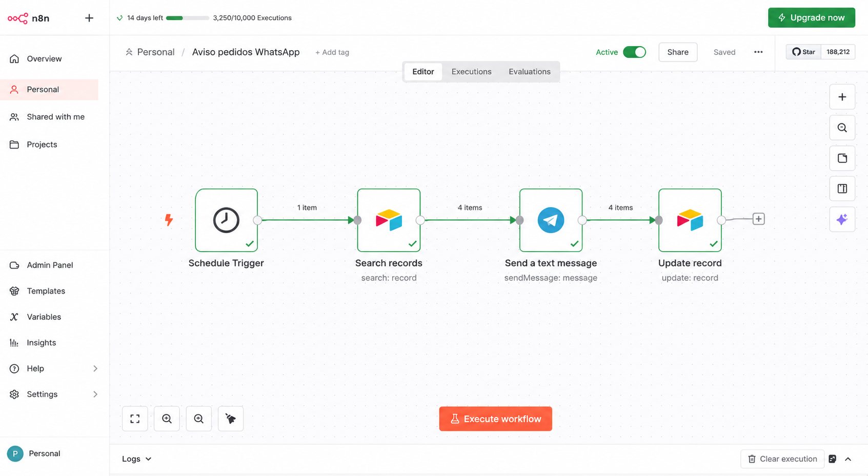Click the orange trigger lightning bolt icon

click(169, 220)
